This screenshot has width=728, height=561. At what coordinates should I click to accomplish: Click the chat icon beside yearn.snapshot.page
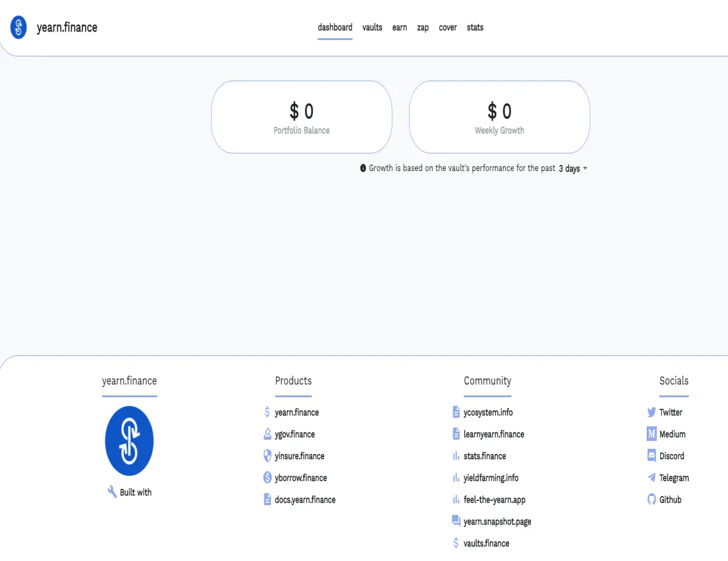pyautogui.click(x=456, y=521)
